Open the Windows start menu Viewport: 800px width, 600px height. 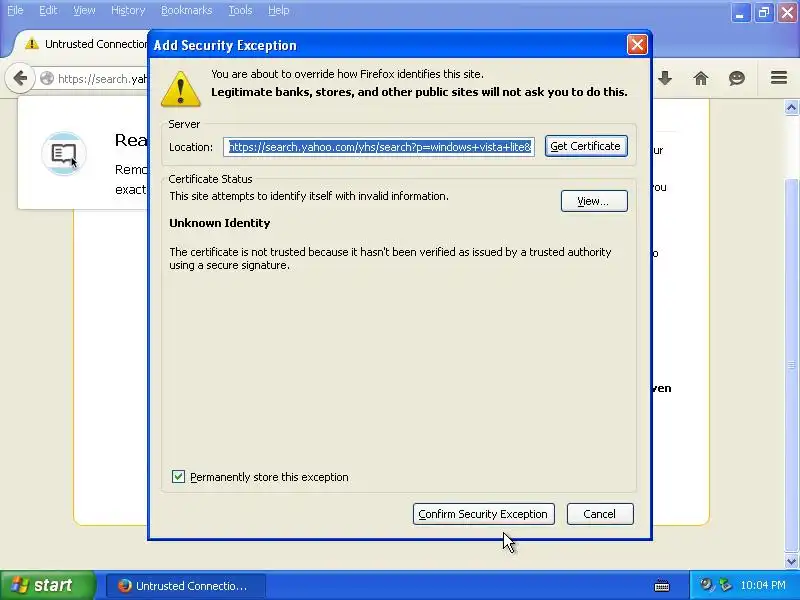[47, 585]
